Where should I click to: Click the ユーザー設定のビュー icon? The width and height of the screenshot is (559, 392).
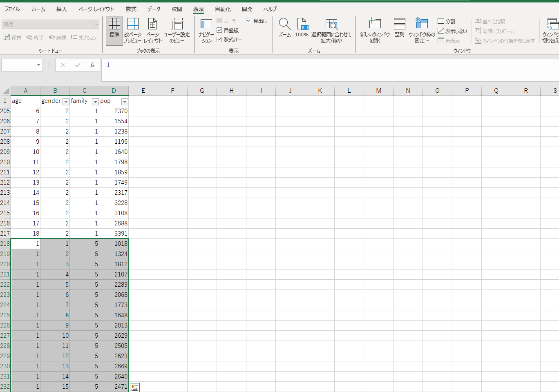point(177,24)
